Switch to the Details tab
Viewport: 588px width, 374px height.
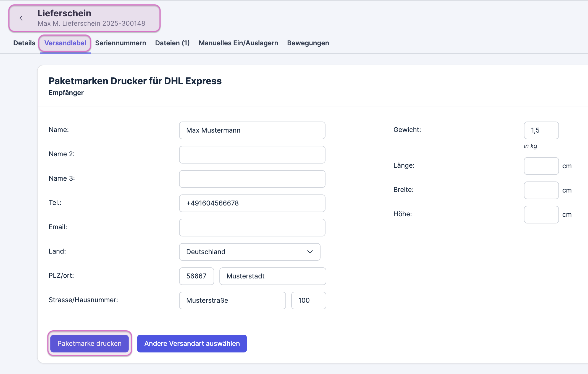pyautogui.click(x=24, y=43)
